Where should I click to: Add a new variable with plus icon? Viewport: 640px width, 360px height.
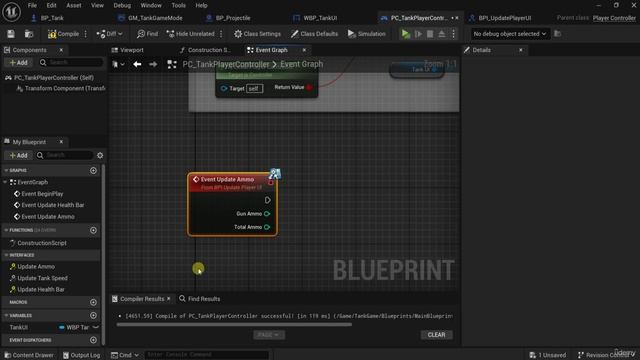pyautogui.click(x=93, y=316)
